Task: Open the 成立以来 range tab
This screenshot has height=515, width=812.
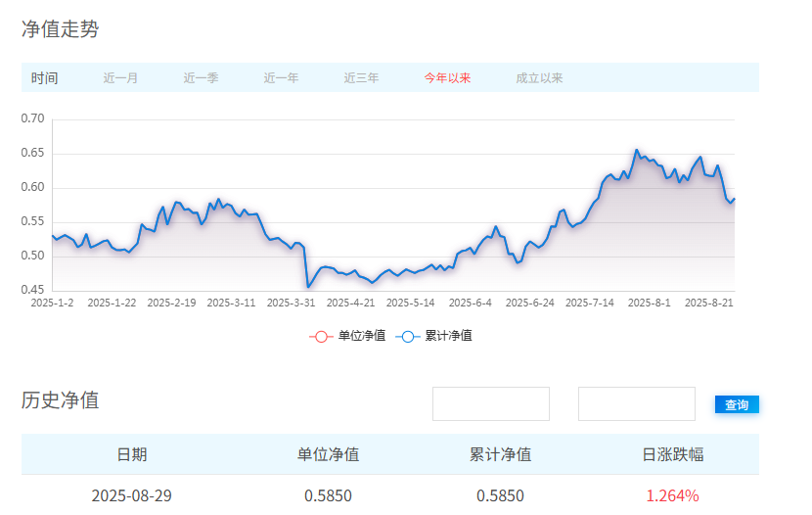Action: tap(539, 78)
